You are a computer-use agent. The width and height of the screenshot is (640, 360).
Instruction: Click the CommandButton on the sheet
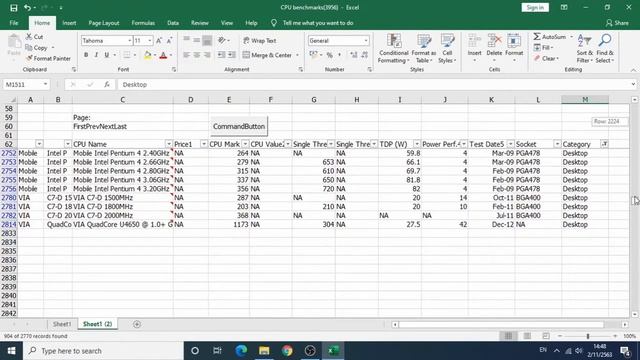point(239,127)
